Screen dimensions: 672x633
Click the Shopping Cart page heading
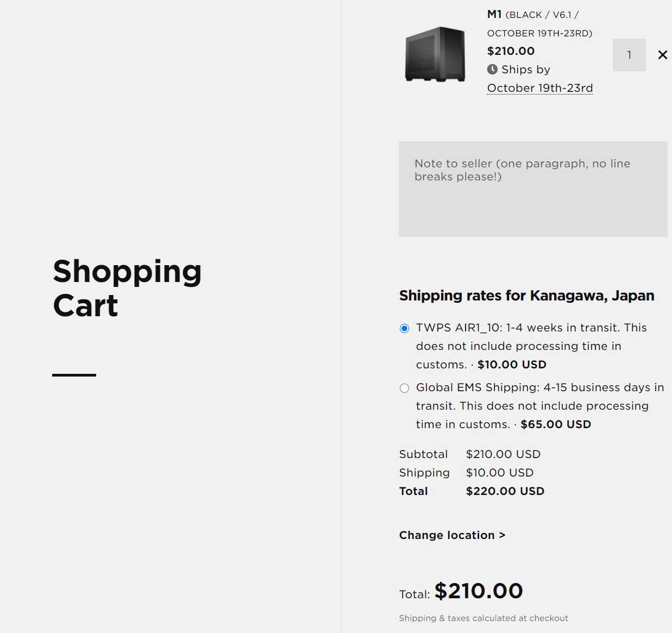pos(127,288)
